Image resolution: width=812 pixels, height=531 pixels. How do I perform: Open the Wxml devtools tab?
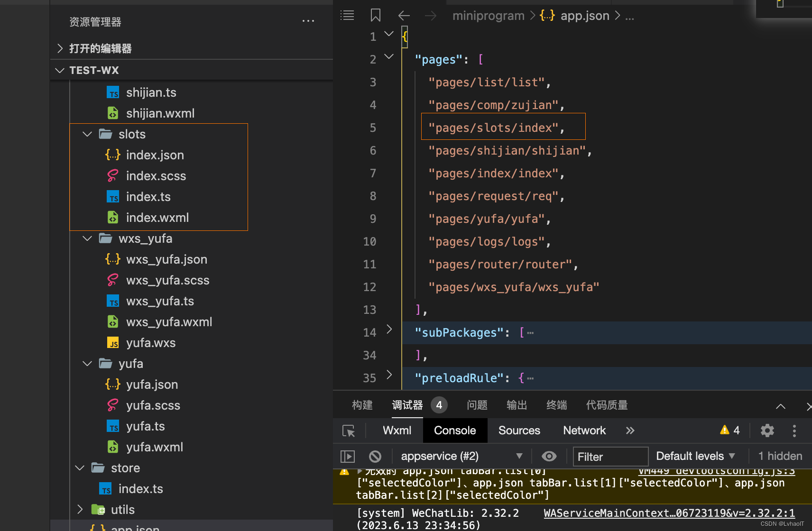coord(397,430)
